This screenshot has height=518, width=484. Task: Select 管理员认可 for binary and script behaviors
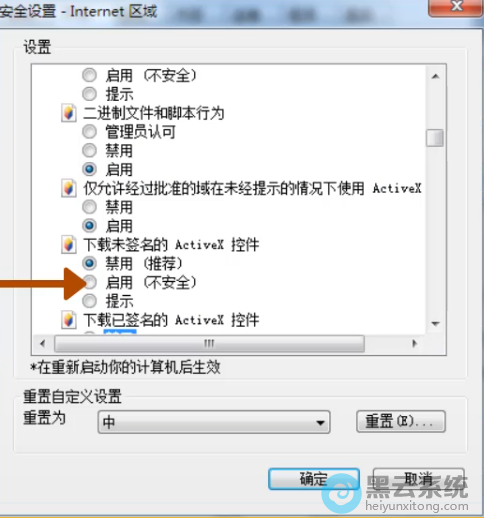(x=90, y=132)
